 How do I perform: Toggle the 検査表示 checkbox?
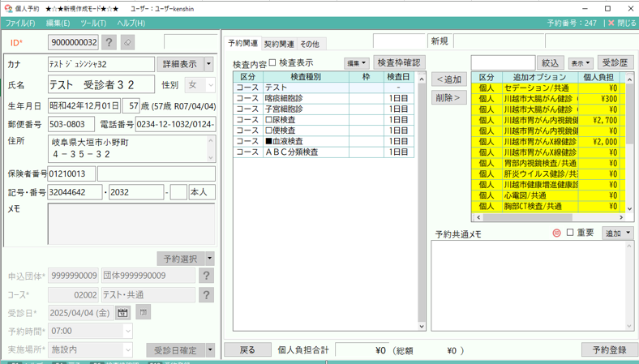(x=272, y=62)
